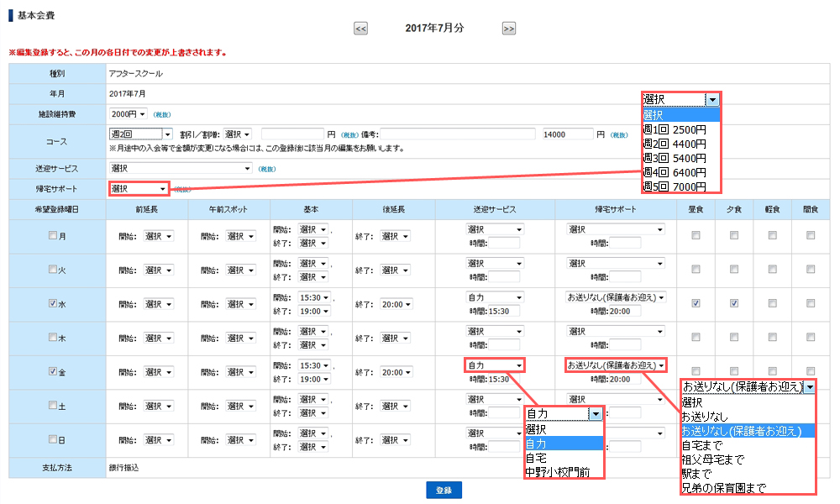Image resolution: width=840 pixels, height=504 pixels.
Task: Go to previous month with << button
Action: tap(360, 29)
